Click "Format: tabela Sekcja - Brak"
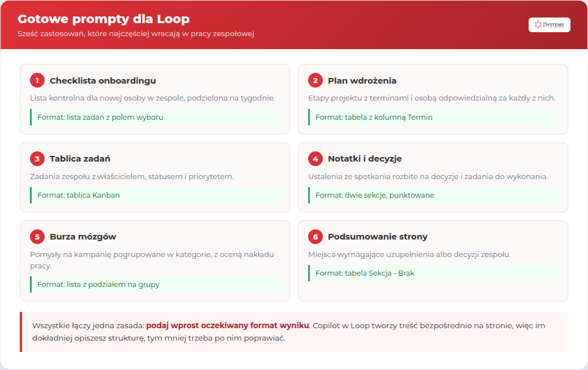The height and width of the screenshot is (370, 588). point(433,273)
